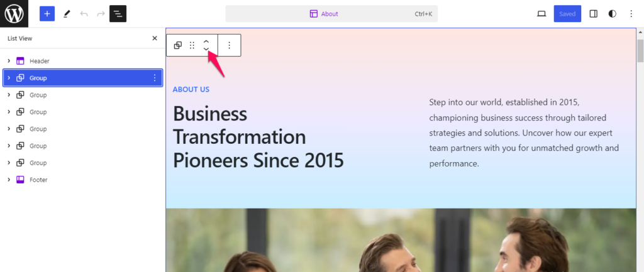The height and width of the screenshot is (272, 644).
Task: Click the Redo arrow
Action: coord(101,14)
